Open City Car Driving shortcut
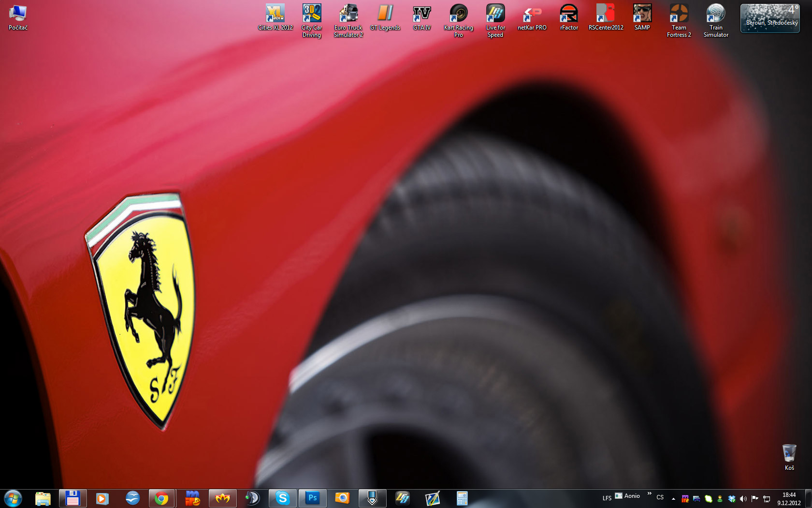Image resolution: width=812 pixels, height=508 pixels. [x=312, y=21]
